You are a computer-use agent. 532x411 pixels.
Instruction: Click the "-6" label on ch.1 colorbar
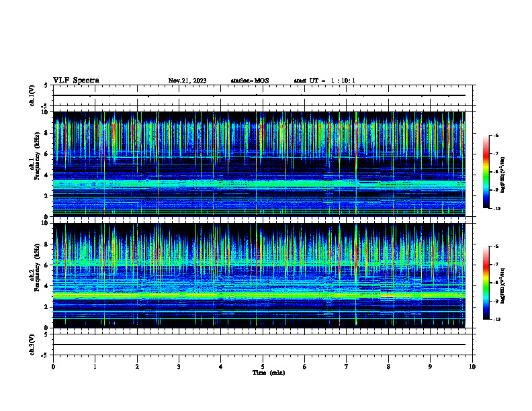496,135
